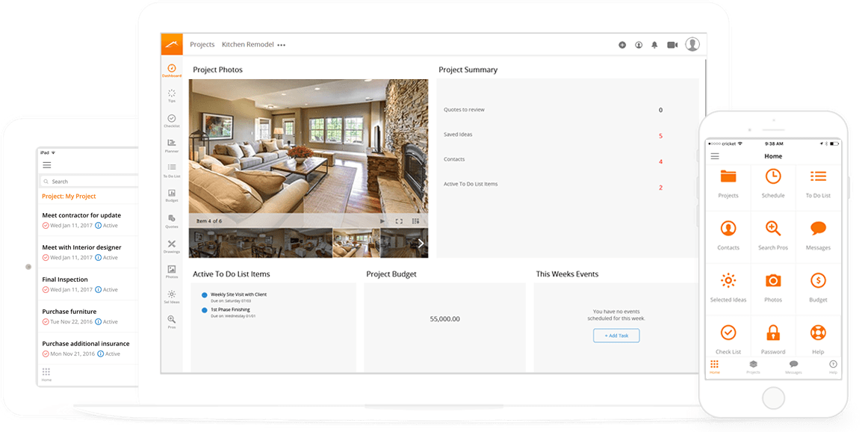Select the highlighted living room thumbnail
This screenshot has height=432, width=868.
click(356, 243)
